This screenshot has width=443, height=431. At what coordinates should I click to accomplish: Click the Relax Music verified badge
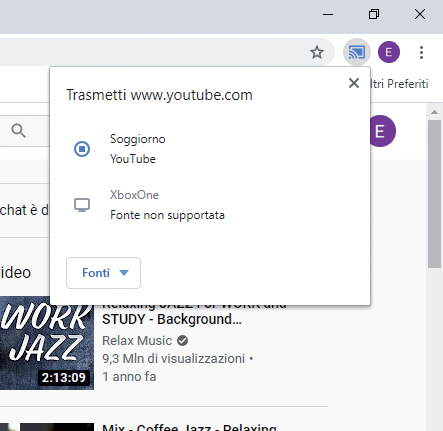[x=183, y=341]
